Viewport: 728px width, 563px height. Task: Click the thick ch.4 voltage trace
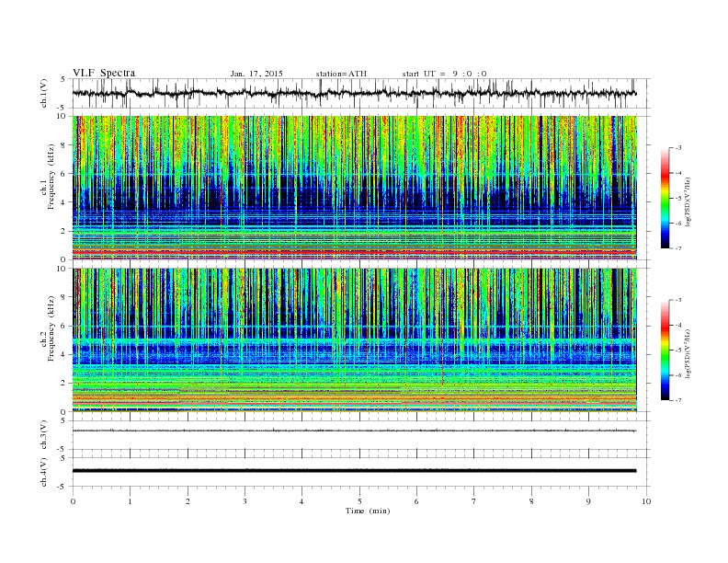click(354, 471)
